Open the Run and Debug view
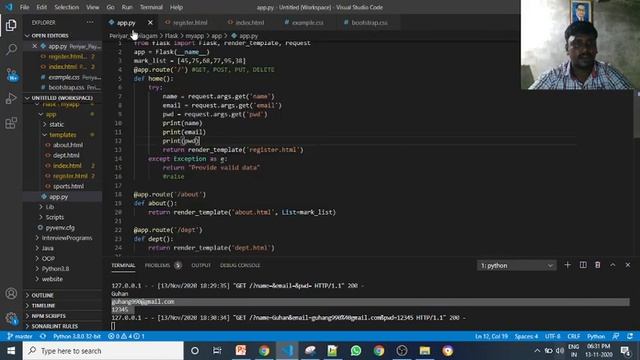The width and height of the screenshot is (640, 360). tap(11, 98)
